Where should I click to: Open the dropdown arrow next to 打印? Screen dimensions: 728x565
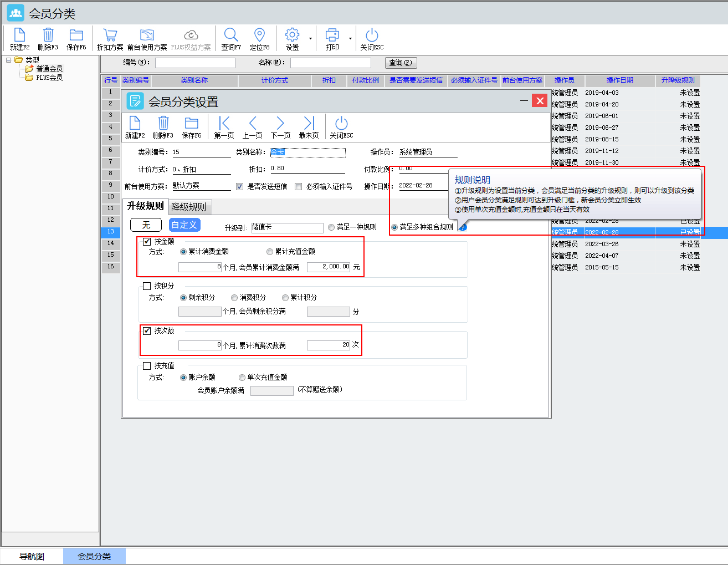click(x=350, y=39)
